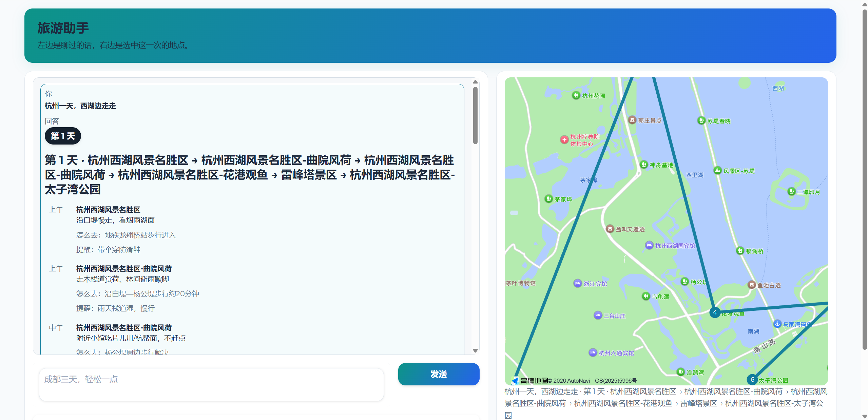Image resolution: width=868 pixels, height=420 pixels.
Task: Click the 沿白堤慢走，看烟雨湖面 itinerary line
Action: [x=115, y=220]
